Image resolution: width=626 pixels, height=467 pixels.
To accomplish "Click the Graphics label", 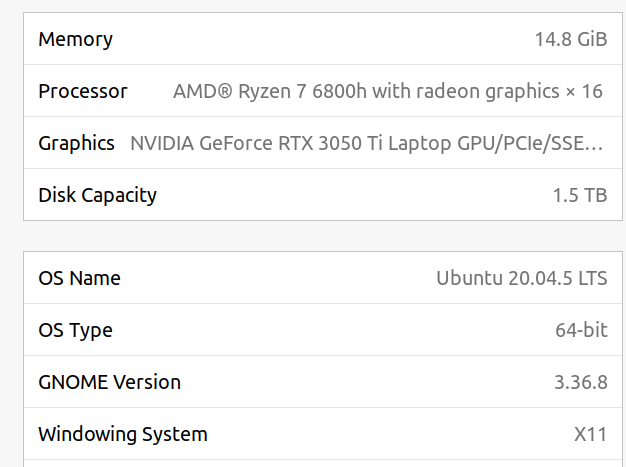I will [x=76, y=143].
